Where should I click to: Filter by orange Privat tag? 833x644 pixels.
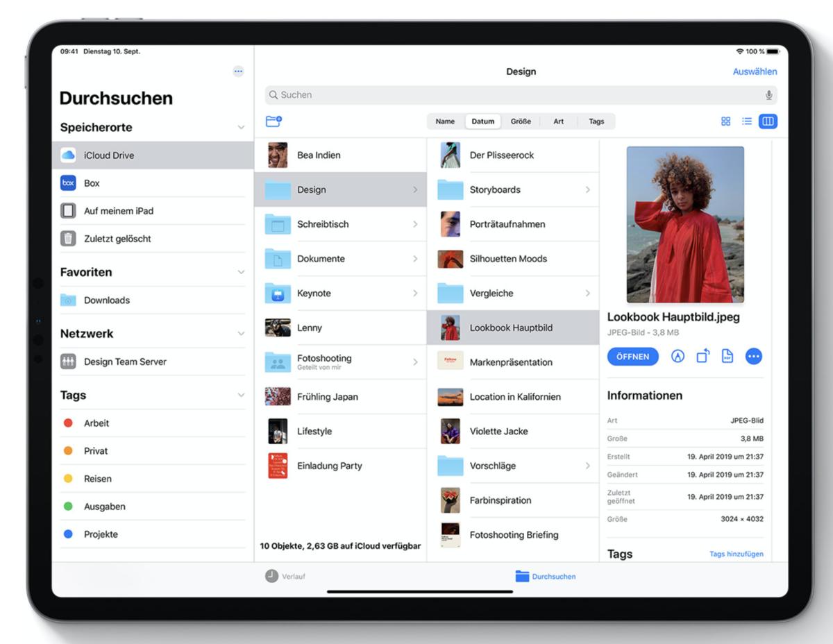point(153,451)
